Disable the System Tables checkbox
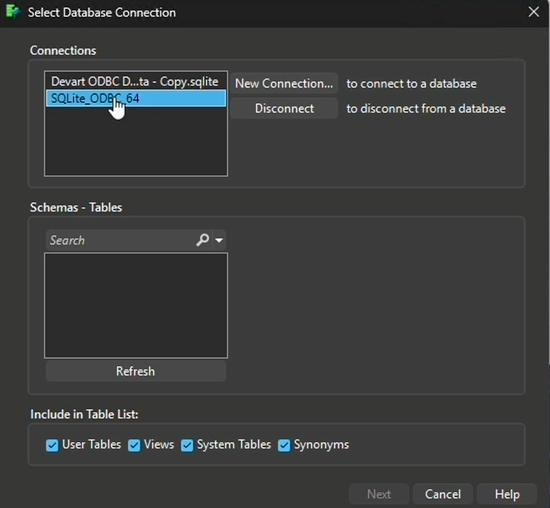 click(187, 445)
